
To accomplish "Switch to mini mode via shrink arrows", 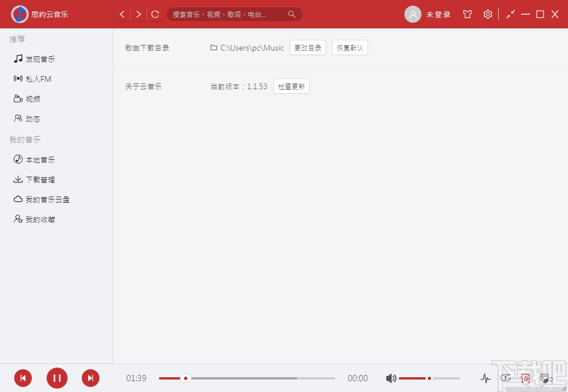I will click(x=510, y=14).
